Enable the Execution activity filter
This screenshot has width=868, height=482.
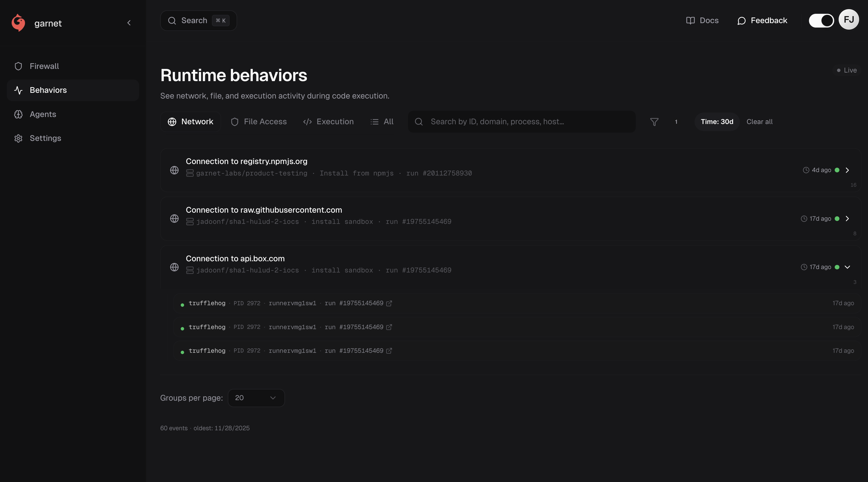328,122
